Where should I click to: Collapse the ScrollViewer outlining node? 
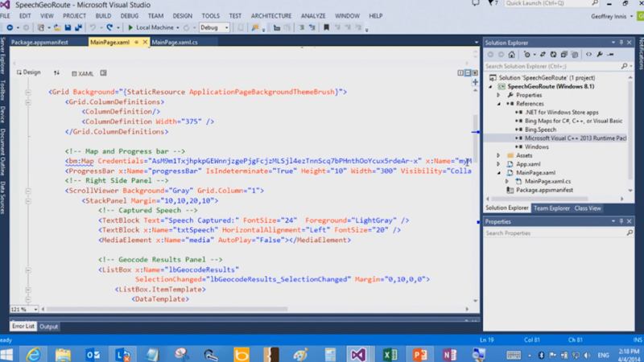coord(28,191)
